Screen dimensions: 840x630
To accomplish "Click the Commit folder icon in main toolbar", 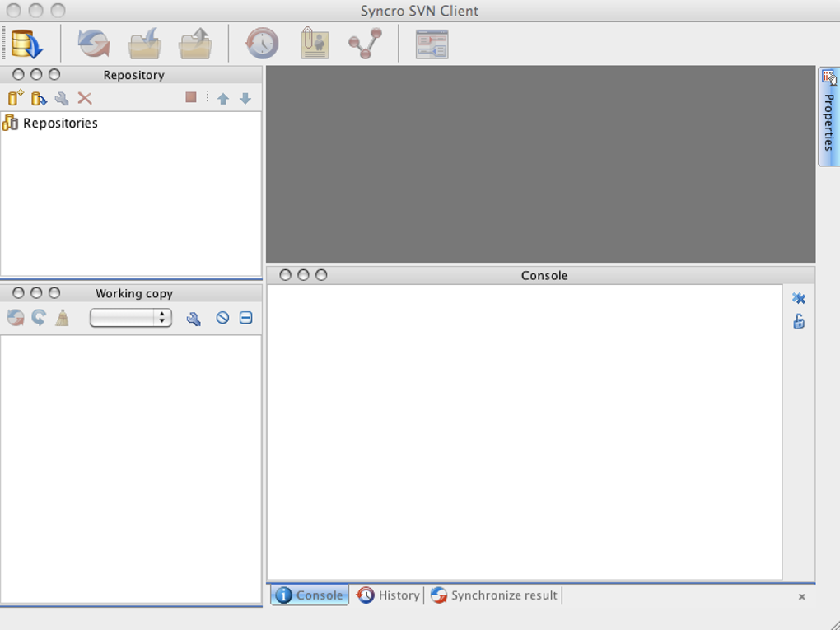I will click(195, 44).
